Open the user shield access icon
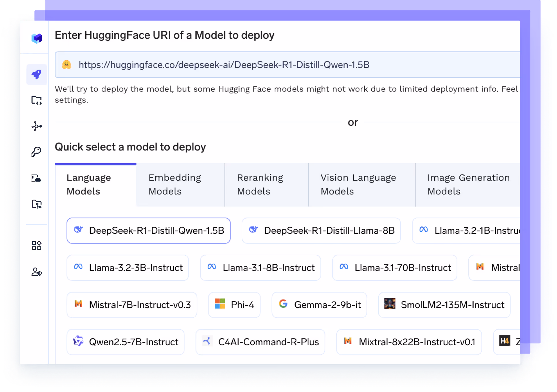Viewport: 557px width, 392px height. coord(37,272)
